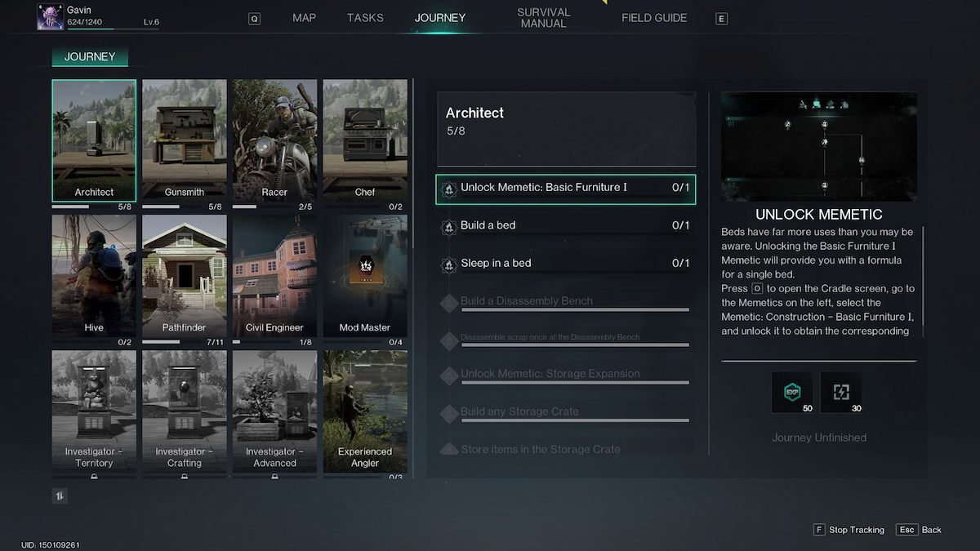Click Back at the bottom right
980x551 pixels.
pos(918,530)
